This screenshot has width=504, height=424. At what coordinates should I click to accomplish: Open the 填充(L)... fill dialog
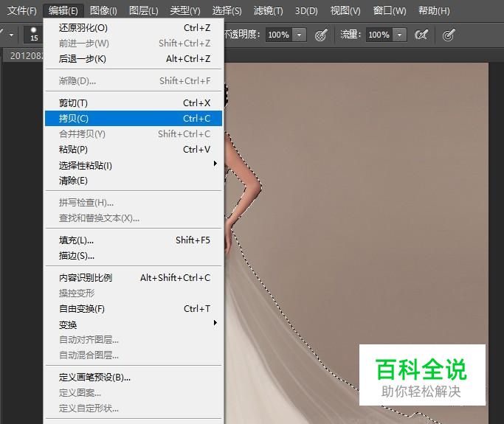tap(134, 240)
